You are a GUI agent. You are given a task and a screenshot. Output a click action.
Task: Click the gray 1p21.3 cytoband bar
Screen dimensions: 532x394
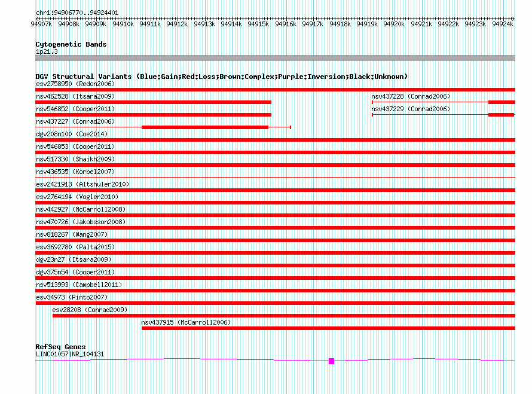coord(275,58)
